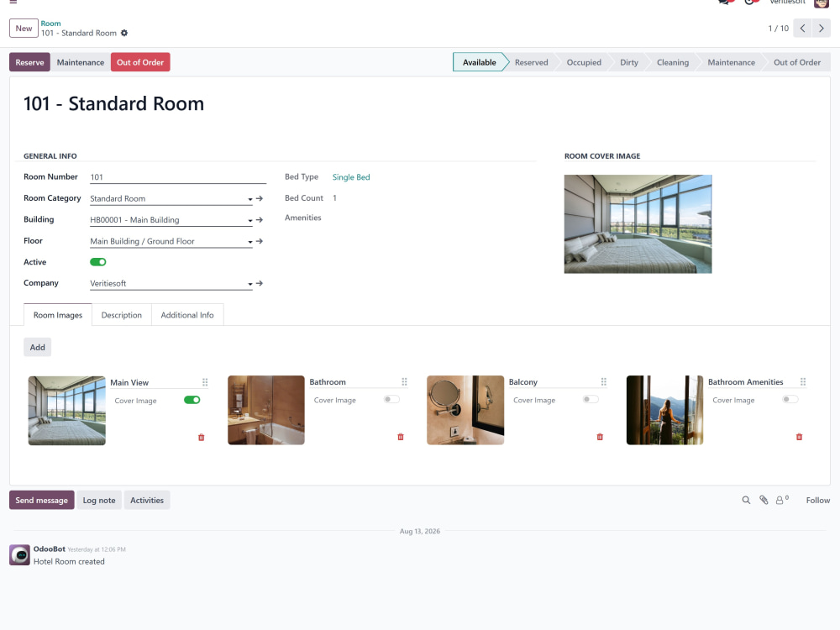
Task: Disable Cover Image for Main View
Action: (x=192, y=400)
